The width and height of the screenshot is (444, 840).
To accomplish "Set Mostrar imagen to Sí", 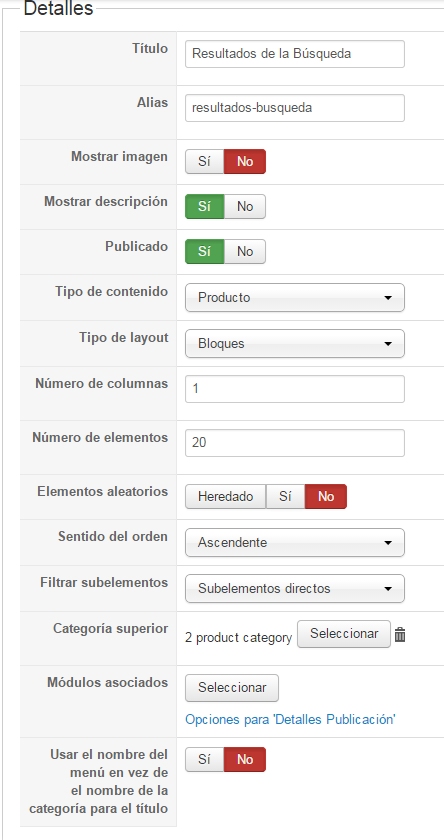I will 204,161.
